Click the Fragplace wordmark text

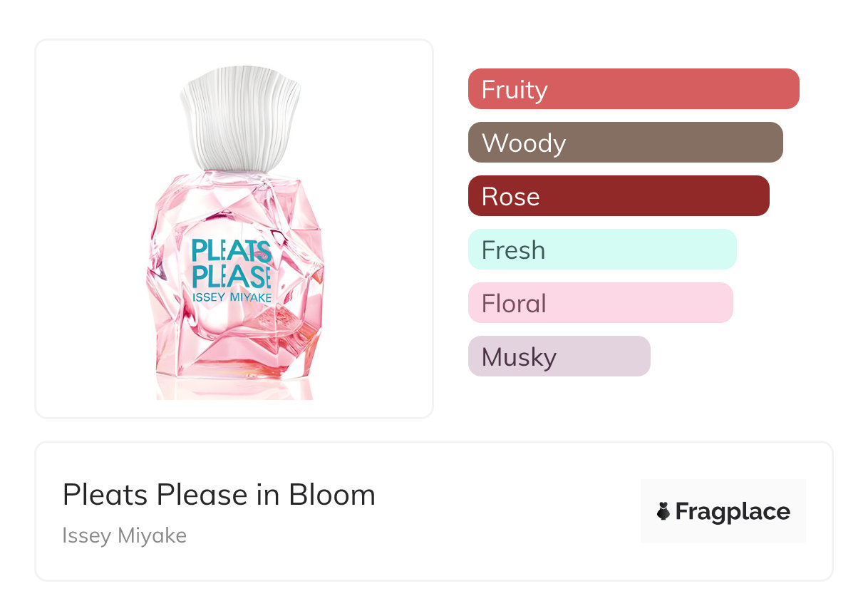point(733,512)
